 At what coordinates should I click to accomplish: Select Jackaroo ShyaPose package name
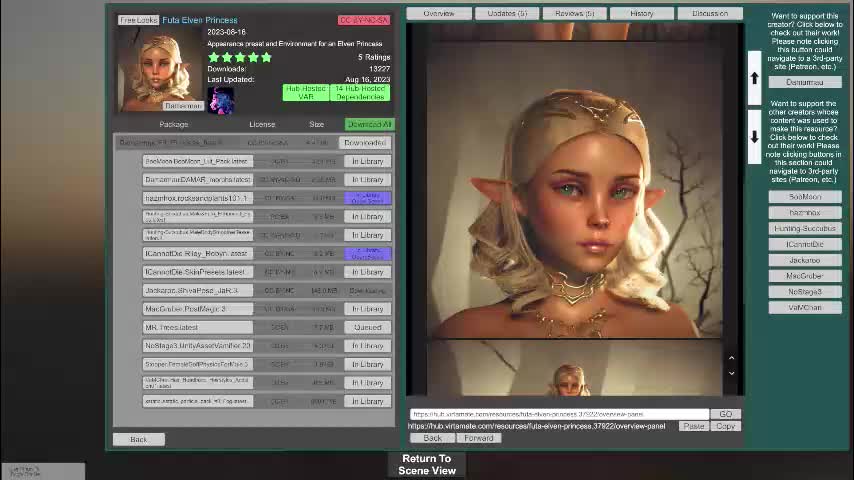coord(198,290)
